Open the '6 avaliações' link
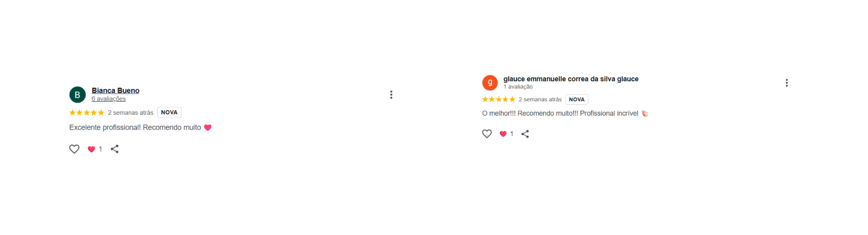Viewport: 868px width, 235px height. 108,99
